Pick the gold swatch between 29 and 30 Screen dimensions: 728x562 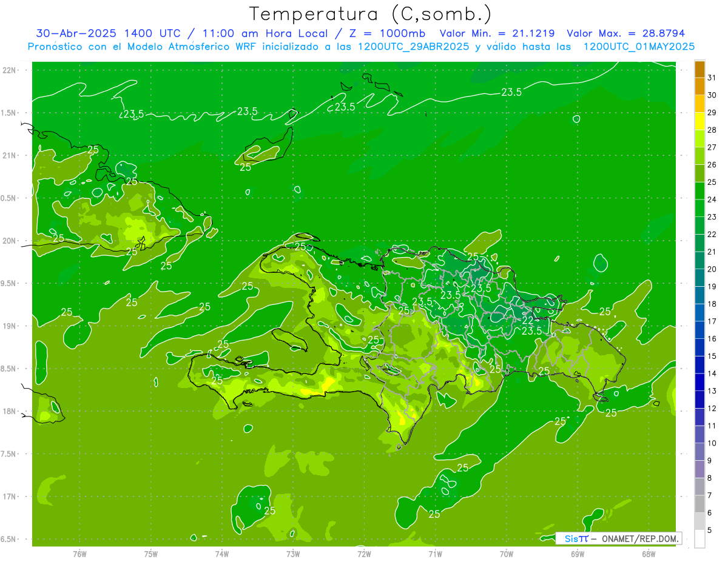click(x=699, y=104)
